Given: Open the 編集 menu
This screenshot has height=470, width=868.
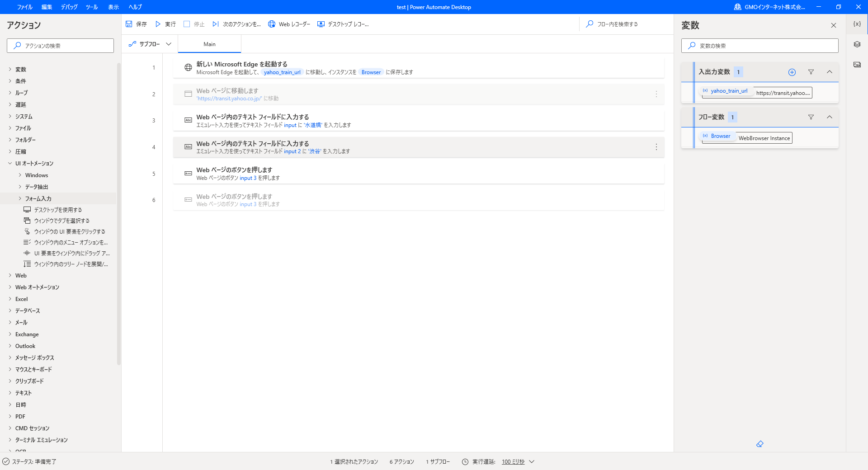Looking at the screenshot, I should 47,7.
